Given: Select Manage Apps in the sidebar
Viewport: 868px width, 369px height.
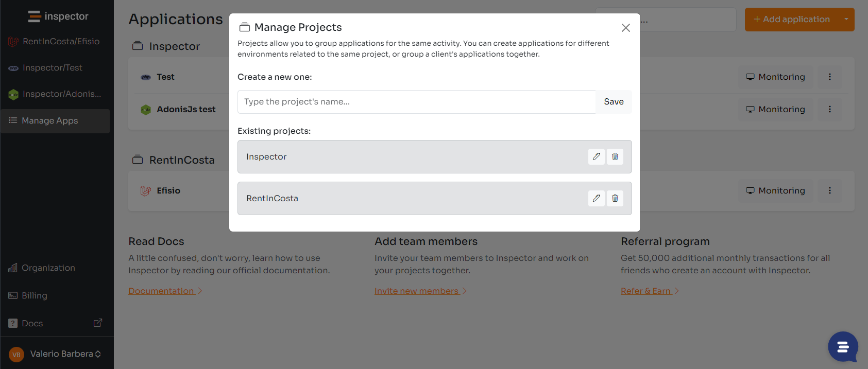Looking at the screenshot, I should tap(49, 120).
